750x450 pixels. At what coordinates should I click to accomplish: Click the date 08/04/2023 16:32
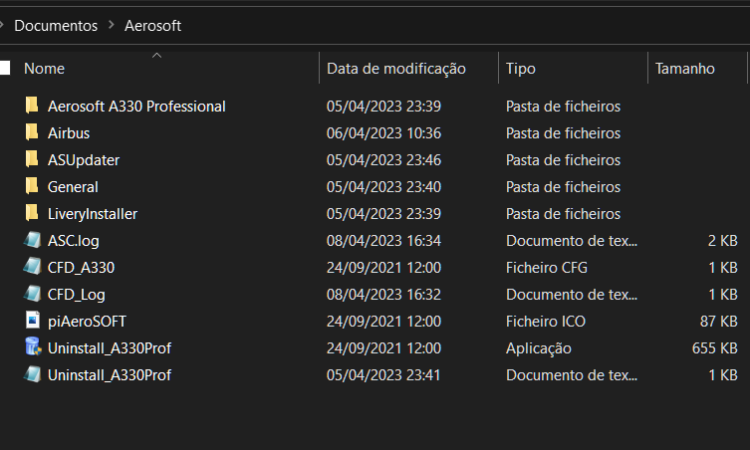tap(384, 294)
